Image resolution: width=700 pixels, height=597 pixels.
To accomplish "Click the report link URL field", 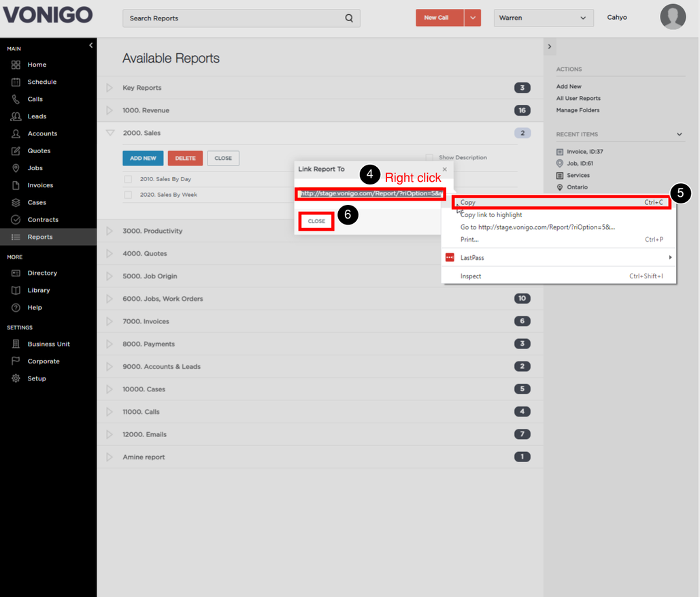I will click(371, 193).
